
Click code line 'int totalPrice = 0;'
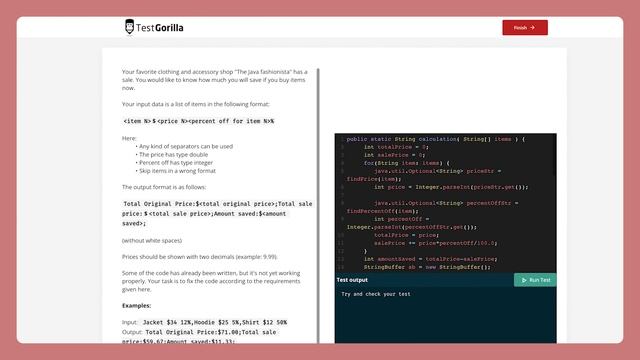[396, 147]
